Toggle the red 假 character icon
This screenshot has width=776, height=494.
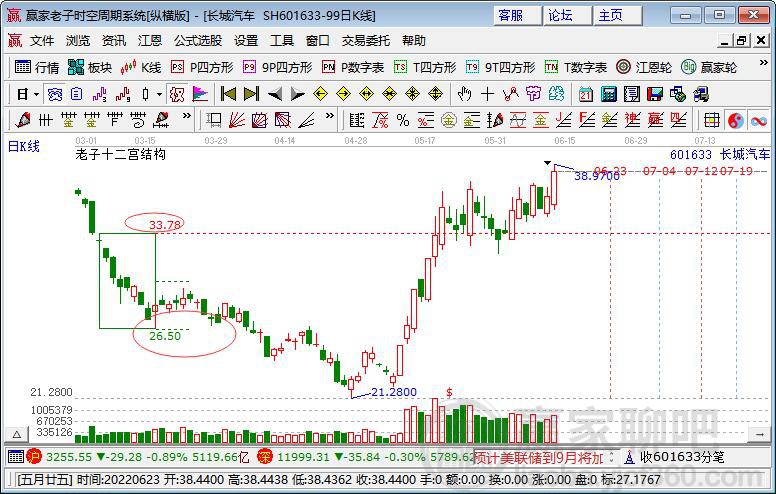[177, 94]
